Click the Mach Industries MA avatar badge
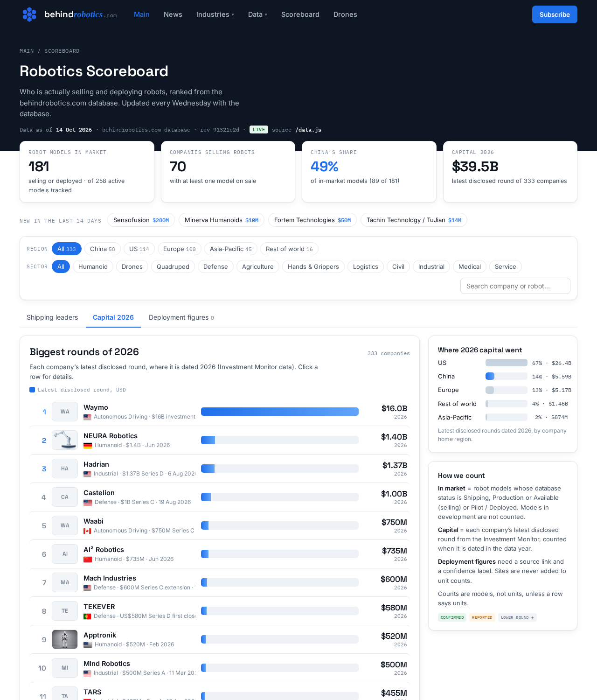Screen dimensions: 597x700 click(65, 582)
